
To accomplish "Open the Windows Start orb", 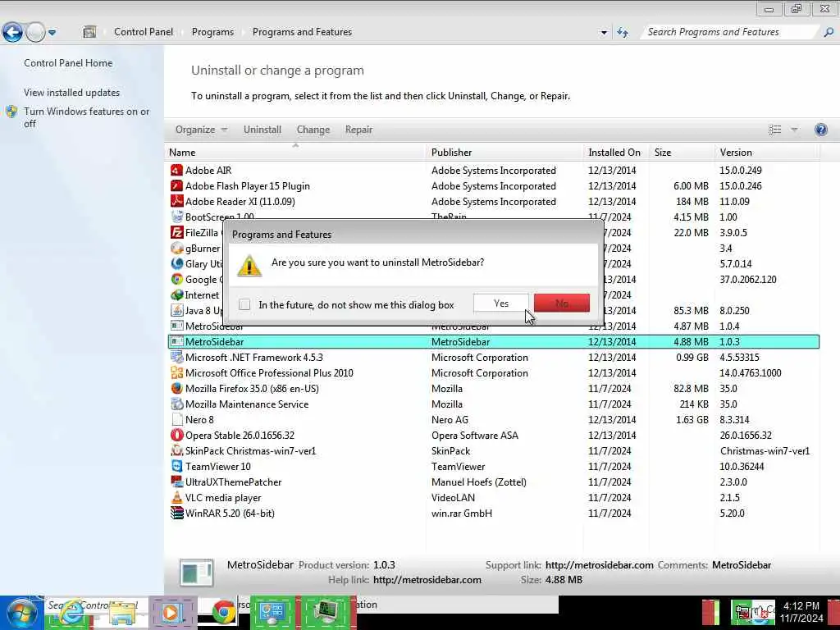I will 21,614.
